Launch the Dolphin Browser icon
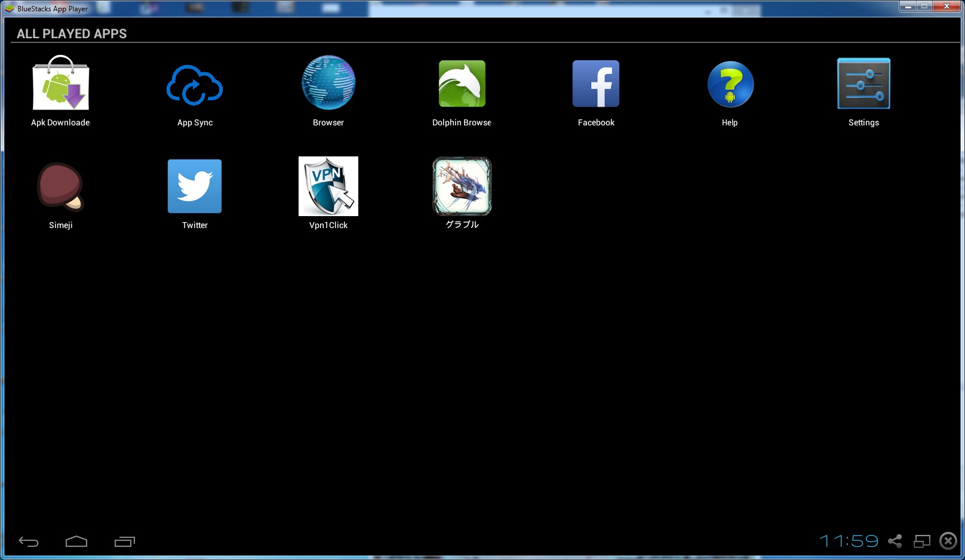Screen dimensions: 965x560 pos(462,84)
